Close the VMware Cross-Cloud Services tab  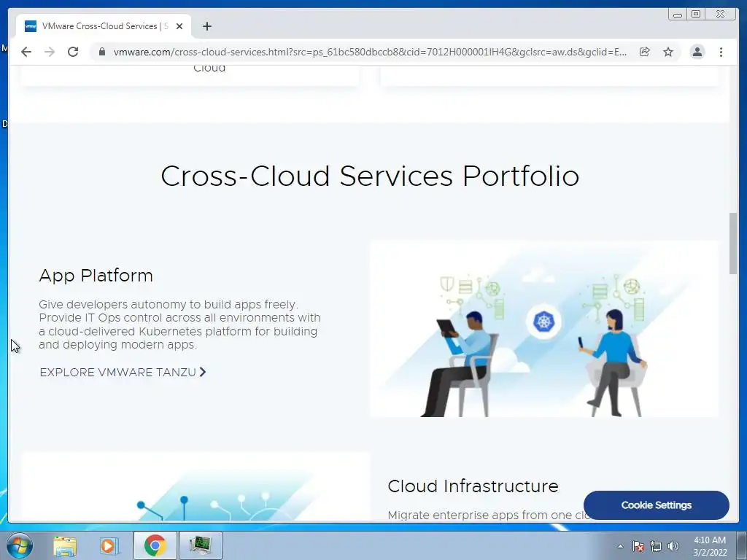pyautogui.click(x=179, y=26)
